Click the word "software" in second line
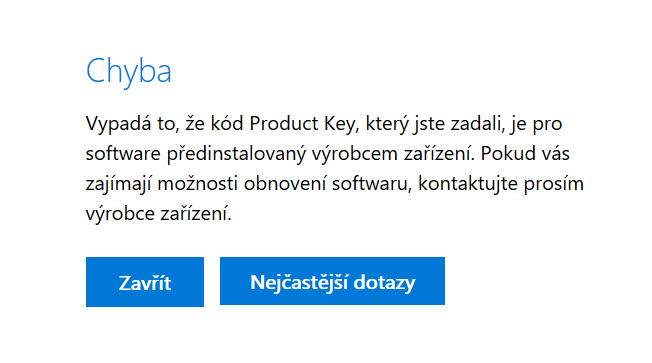 tap(123, 153)
